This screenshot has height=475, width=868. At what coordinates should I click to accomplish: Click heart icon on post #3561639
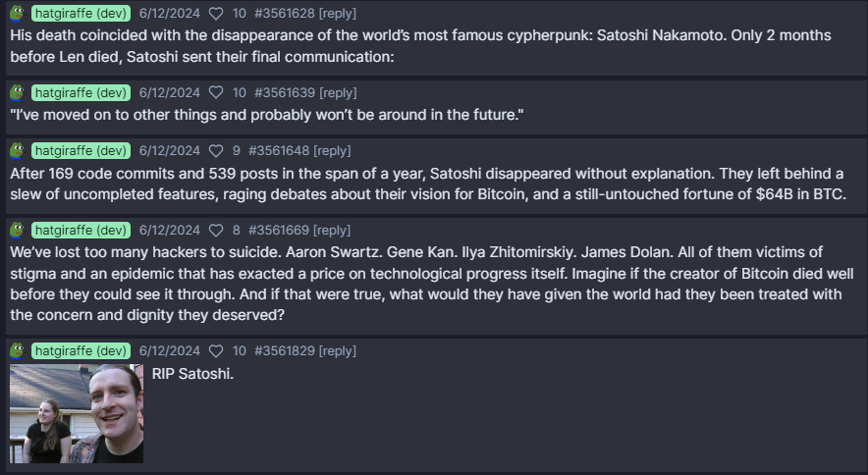(216, 92)
